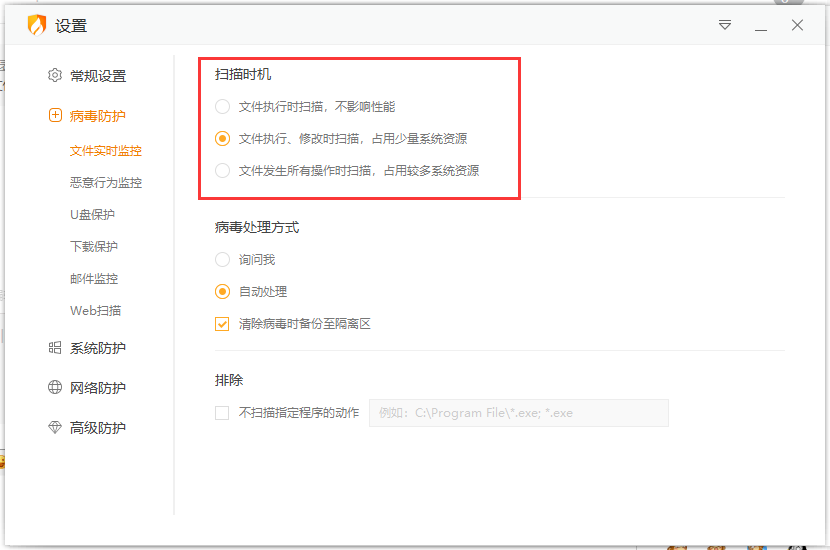Image resolution: width=830 pixels, height=550 pixels.
Task: Select 文件发生所有操作时扫描 radio option
Action: coord(222,170)
